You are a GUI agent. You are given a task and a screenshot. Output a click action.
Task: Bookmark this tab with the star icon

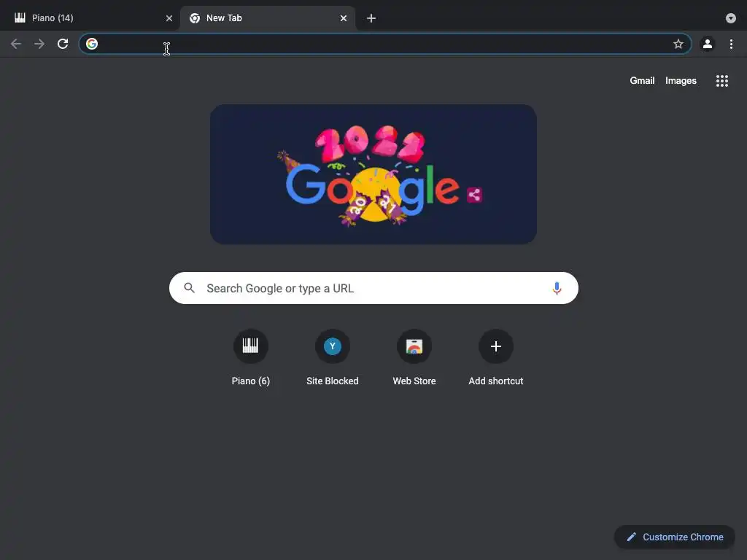(678, 44)
